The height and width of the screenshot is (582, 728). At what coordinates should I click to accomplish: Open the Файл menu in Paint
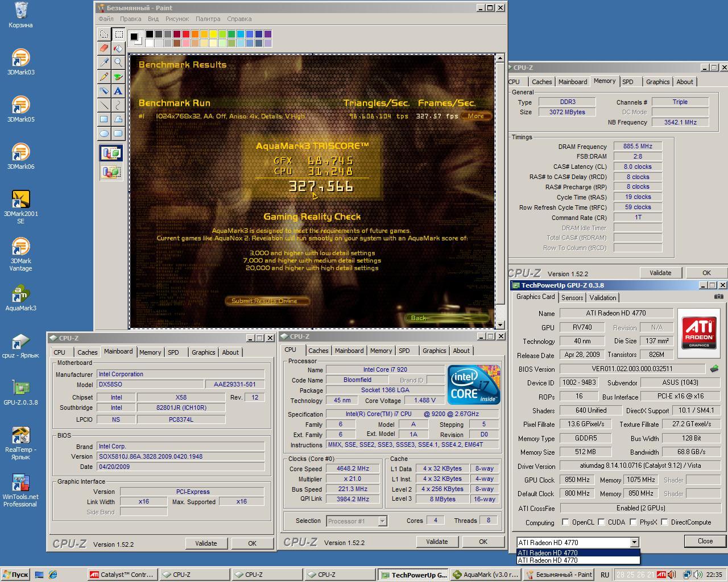(106, 19)
